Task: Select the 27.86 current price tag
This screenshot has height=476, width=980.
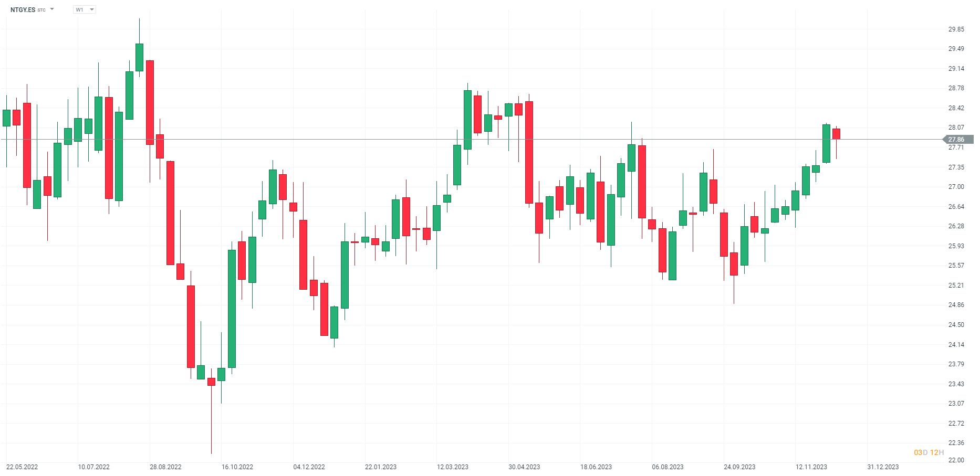Action: pyautogui.click(x=958, y=140)
